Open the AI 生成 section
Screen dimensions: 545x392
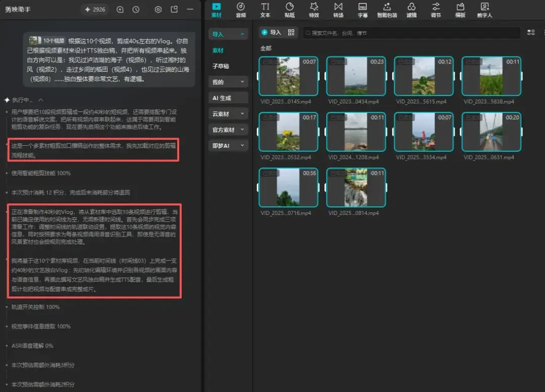click(x=228, y=98)
